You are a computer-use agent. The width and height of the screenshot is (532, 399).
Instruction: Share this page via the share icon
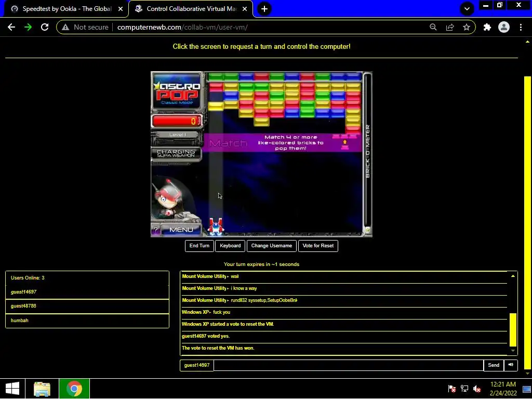click(x=450, y=27)
